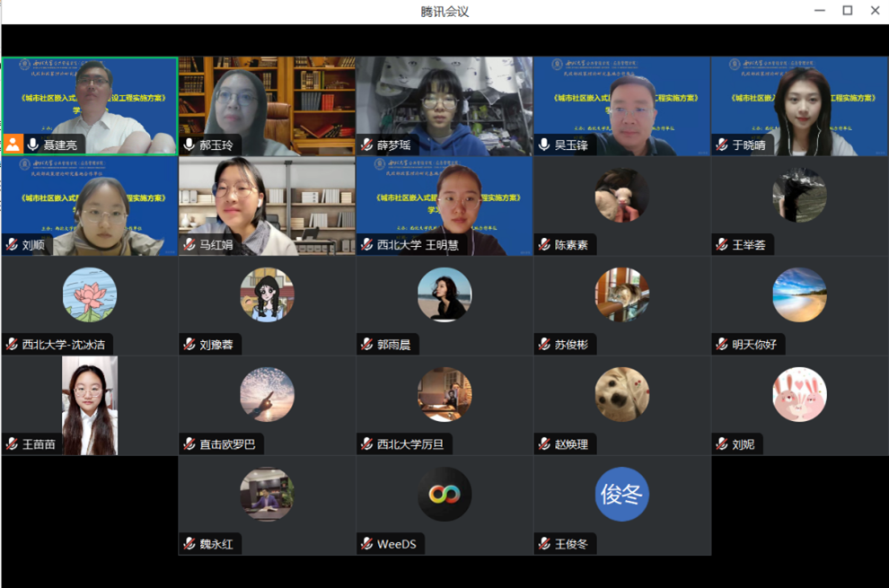
Task: Click the microphone icon beside 聂建亮
Action: tap(33, 145)
